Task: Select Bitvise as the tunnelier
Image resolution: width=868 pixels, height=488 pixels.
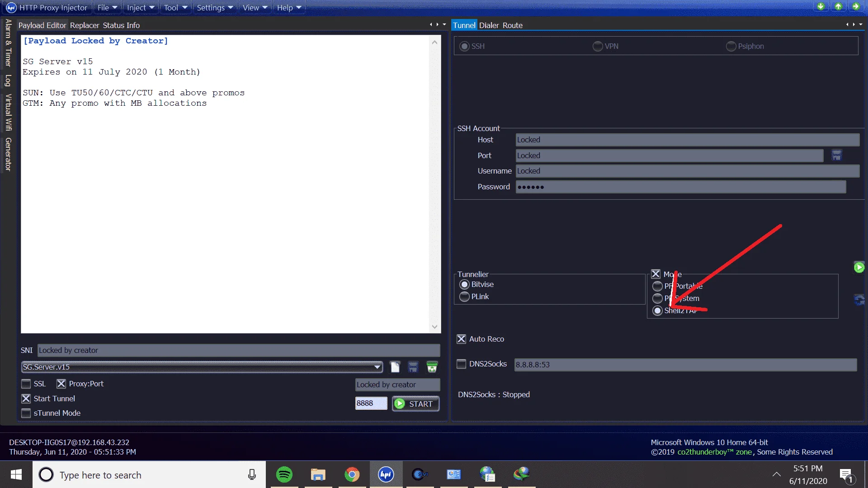Action: (464, 284)
